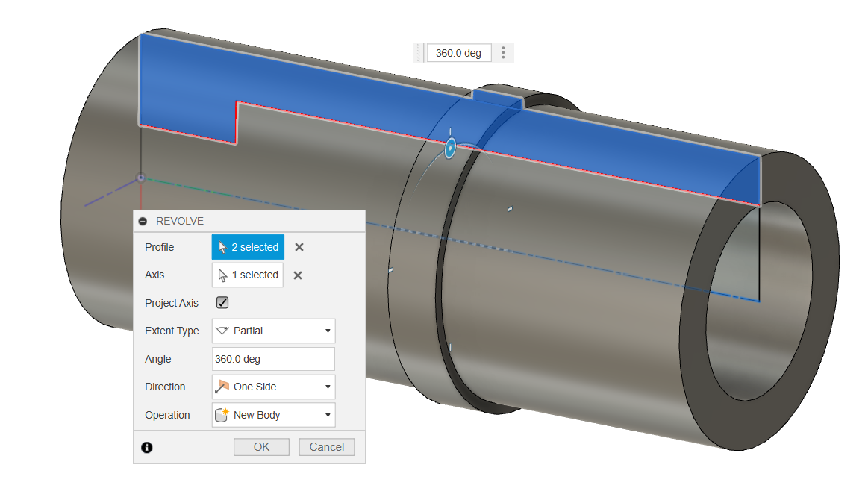Select the Extent Type partial icon
Screen dimensions: 868x500
pos(224,331)
